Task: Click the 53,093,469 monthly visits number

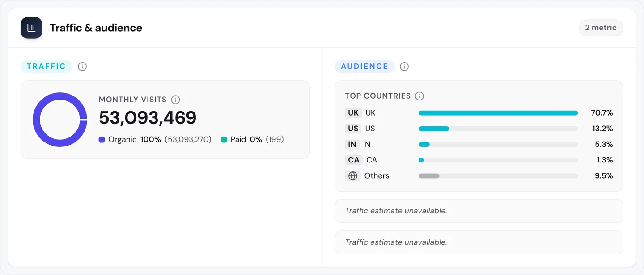Action: click(148, 118)
